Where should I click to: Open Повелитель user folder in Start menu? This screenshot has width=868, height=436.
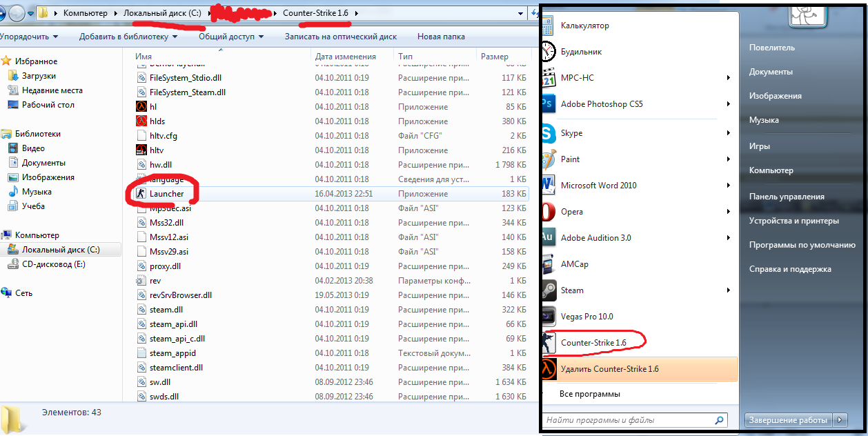(772, 48)
